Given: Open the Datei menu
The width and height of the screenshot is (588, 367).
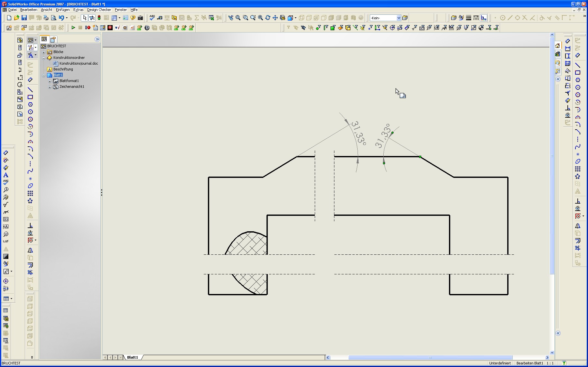Looking at the screenshot, I should 12,10.
